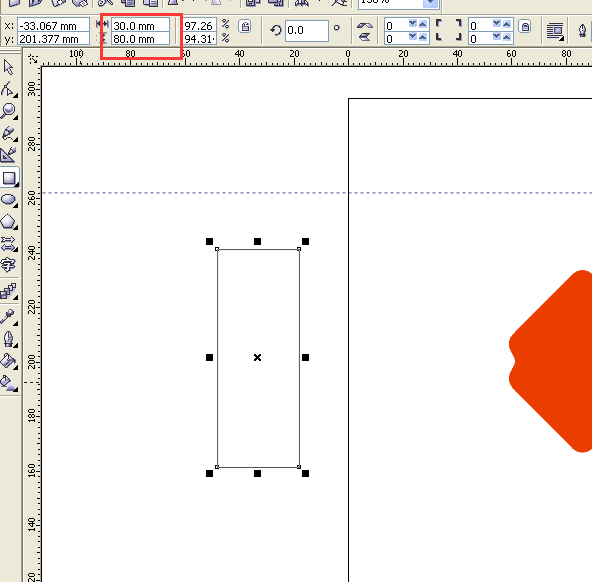The image size is (592, 582).
Task: Open the Basic Shapes arrow tool
Action: pyautogui.click(x=8, y=243)
